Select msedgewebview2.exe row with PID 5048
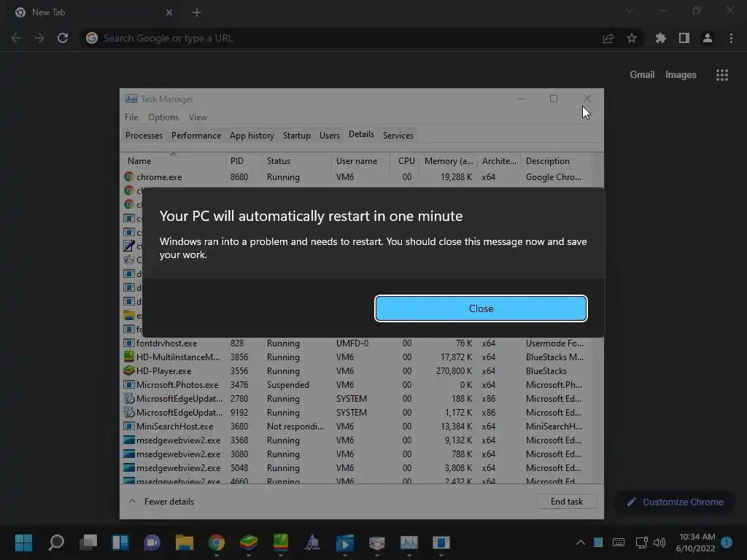 pos(356,467)
